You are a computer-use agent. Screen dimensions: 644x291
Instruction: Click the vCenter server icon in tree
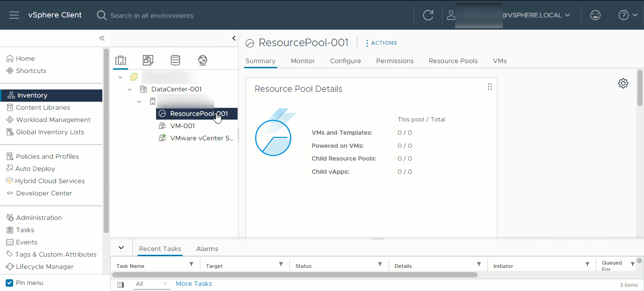tap(134, 77)
